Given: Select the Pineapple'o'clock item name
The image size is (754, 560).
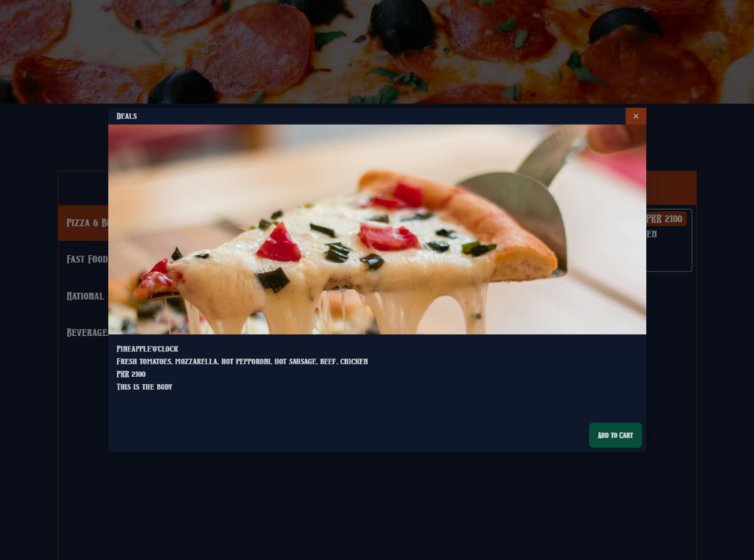Looking at the screenshot, I should click(x=147, y=349).
